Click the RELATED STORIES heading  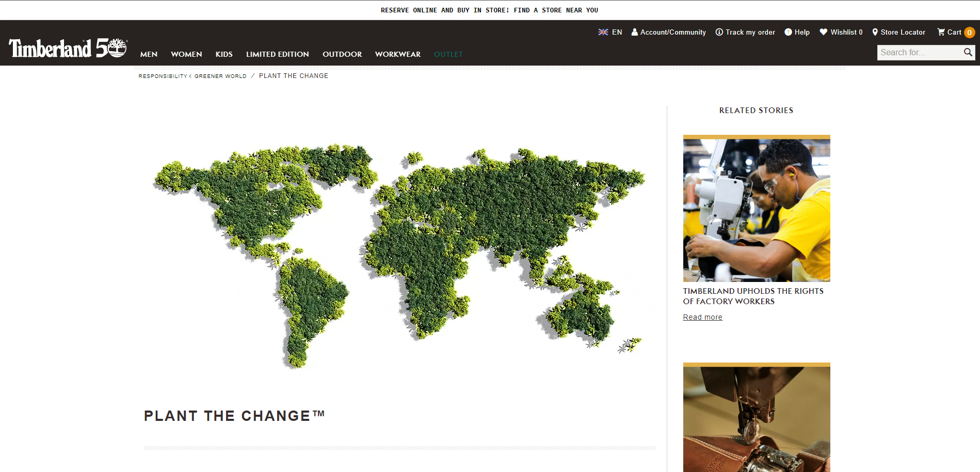click(x=756, y=110)
